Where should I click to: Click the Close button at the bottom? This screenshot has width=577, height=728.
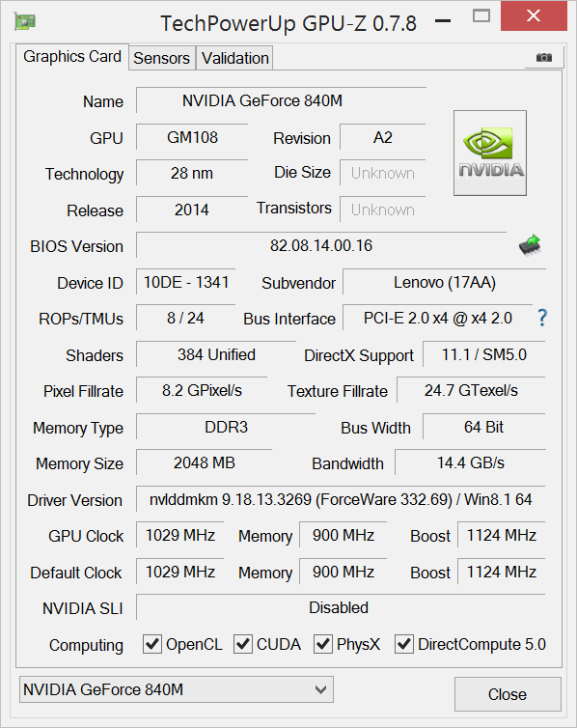(x=508, y=694)
